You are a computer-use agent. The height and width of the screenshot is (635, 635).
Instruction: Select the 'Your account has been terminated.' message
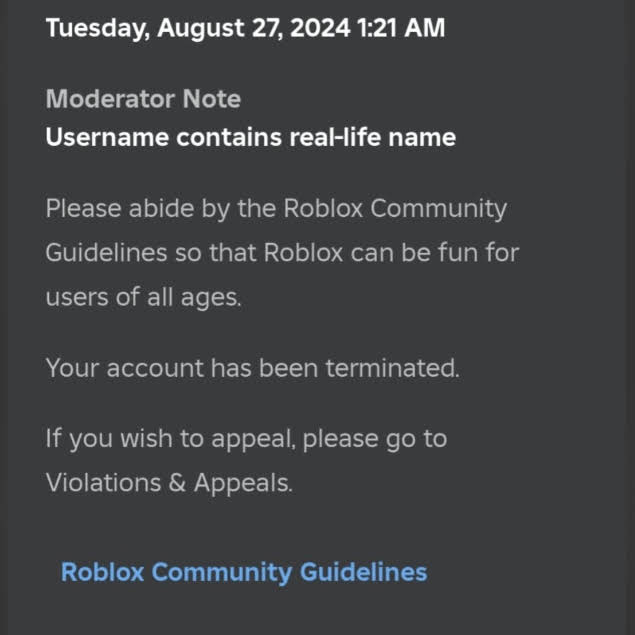point(253,368)
